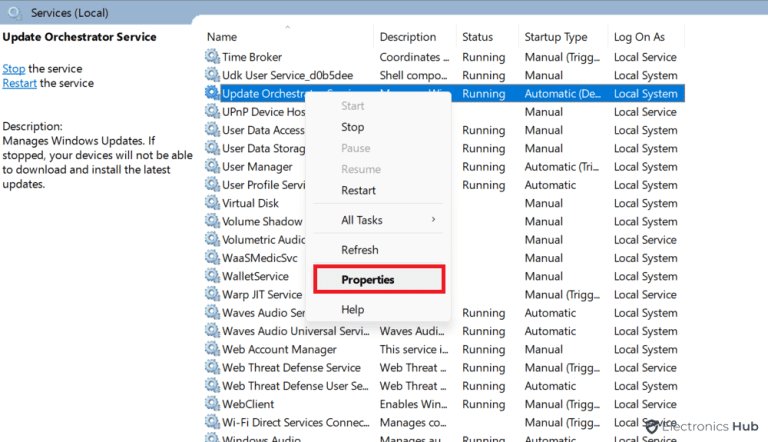The width and height of the screenshot is (768, 442).
Task: Click the User Manager service icon
Action: (212, 167)
